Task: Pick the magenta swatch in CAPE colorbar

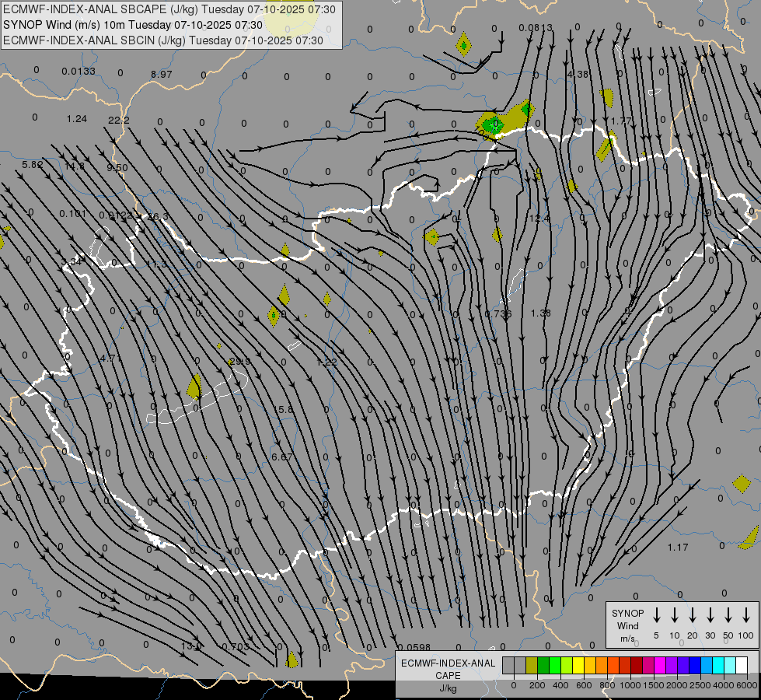Action: point(660,665)
